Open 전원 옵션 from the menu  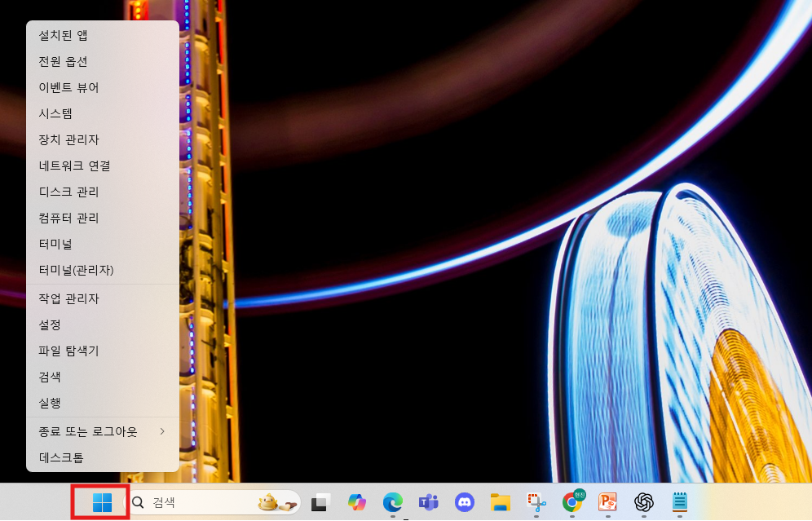(64, 61)
